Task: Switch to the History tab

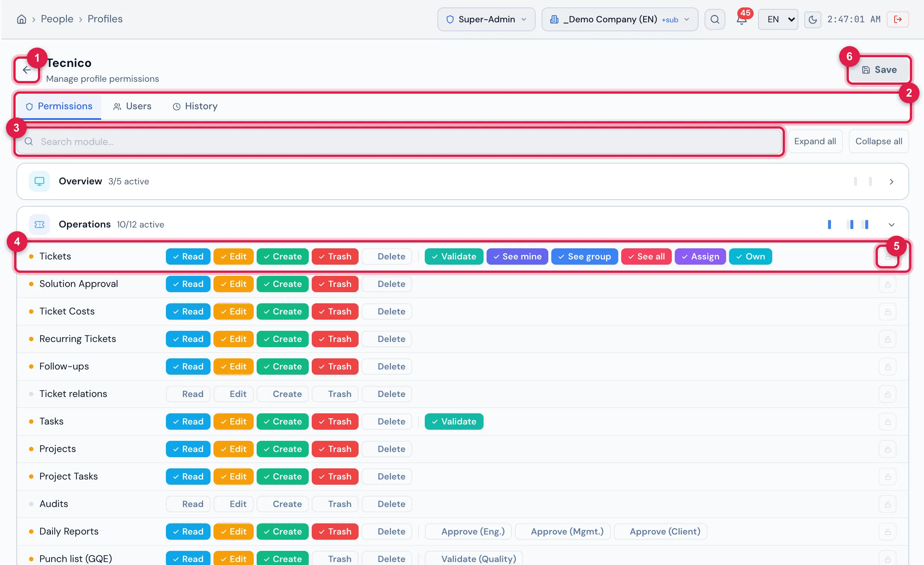Action: coord(195,106)
